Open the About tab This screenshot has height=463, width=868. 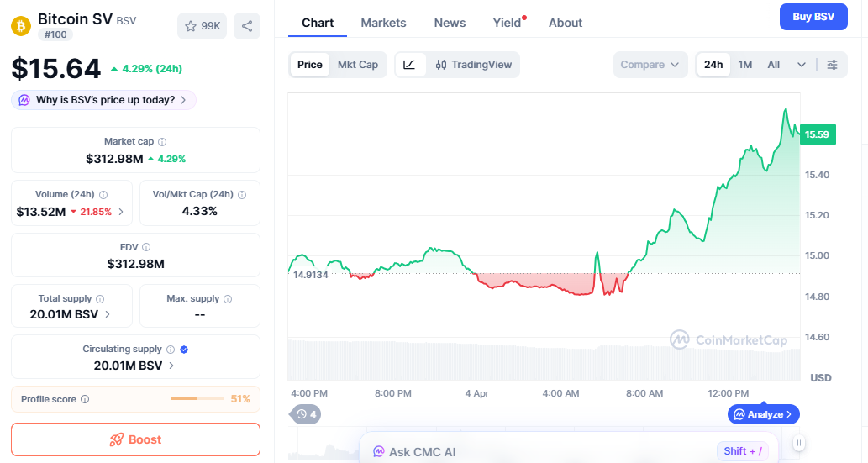[x=566, y=24]
